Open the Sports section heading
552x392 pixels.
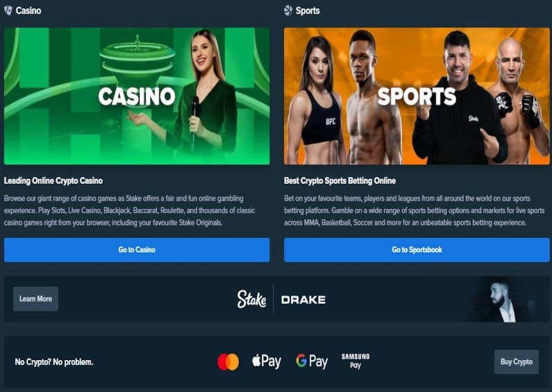308,10
